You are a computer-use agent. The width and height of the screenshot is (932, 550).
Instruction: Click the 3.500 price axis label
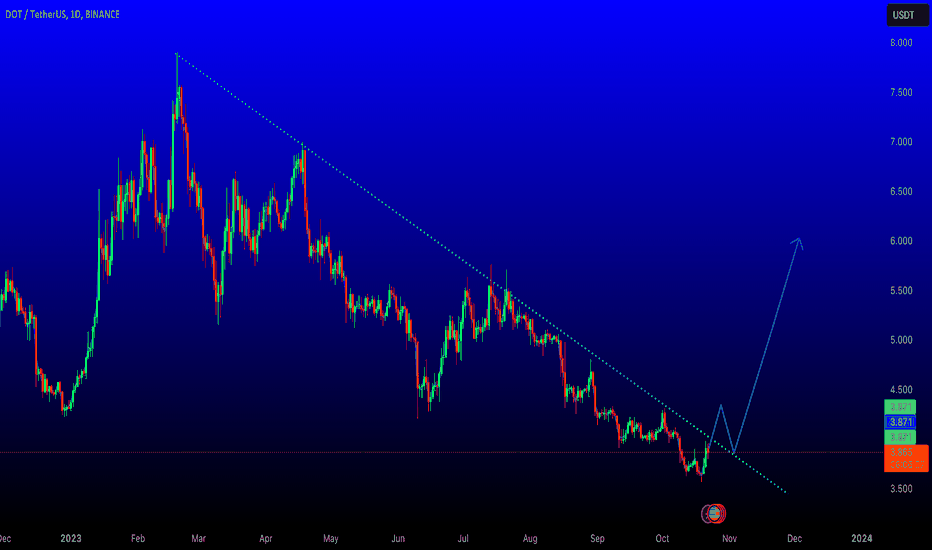[901, 489]
